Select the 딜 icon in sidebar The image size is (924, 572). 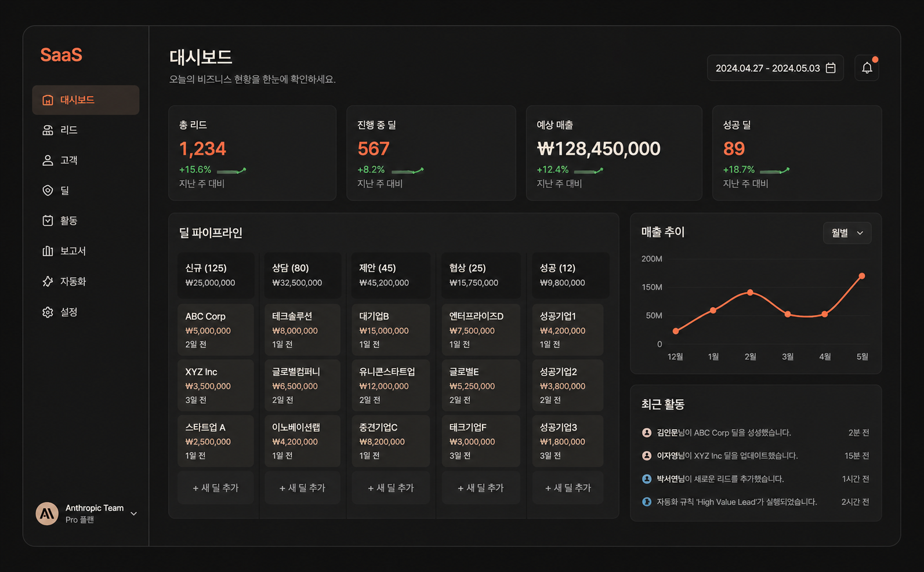point(48,191)
